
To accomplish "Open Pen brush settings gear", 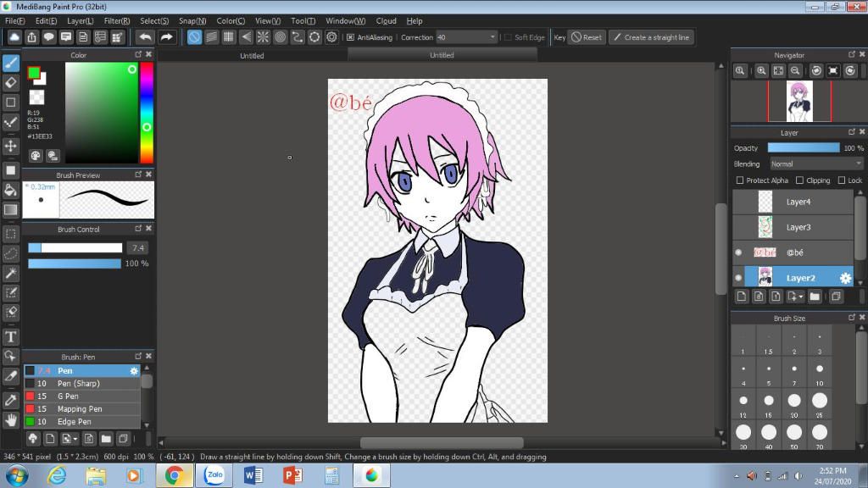I will point(134,371).
